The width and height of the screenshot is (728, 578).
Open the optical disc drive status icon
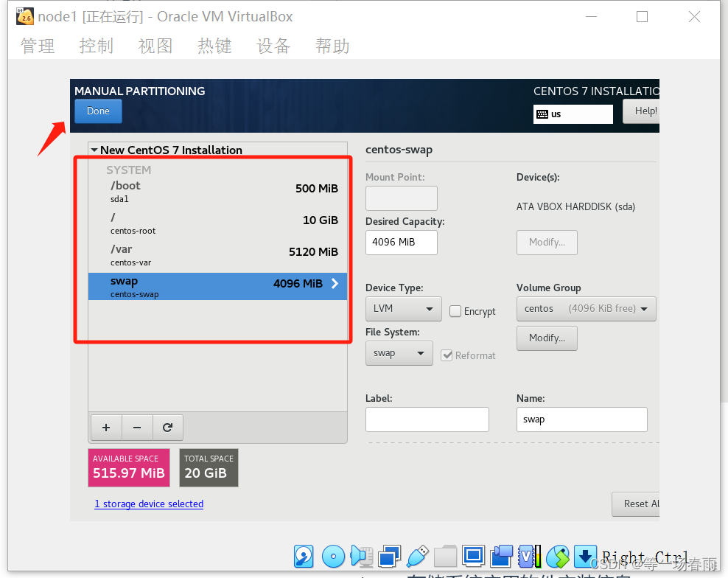[333, 556]
